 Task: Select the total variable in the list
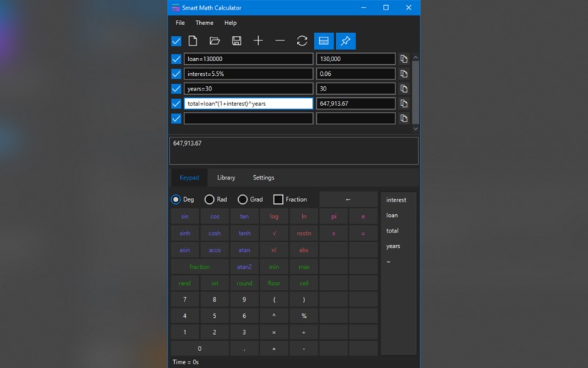click(x=392, y=230)
